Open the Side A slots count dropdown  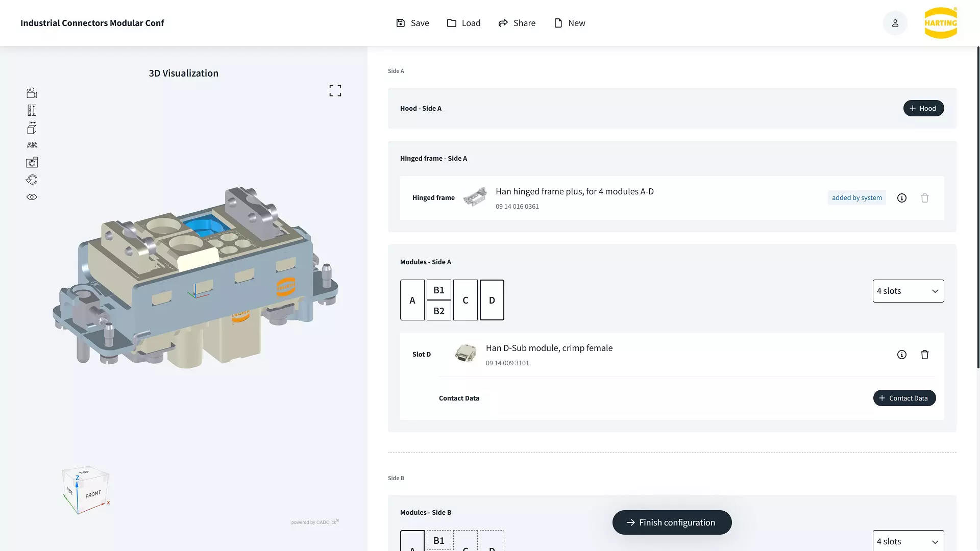coord(909,291)
